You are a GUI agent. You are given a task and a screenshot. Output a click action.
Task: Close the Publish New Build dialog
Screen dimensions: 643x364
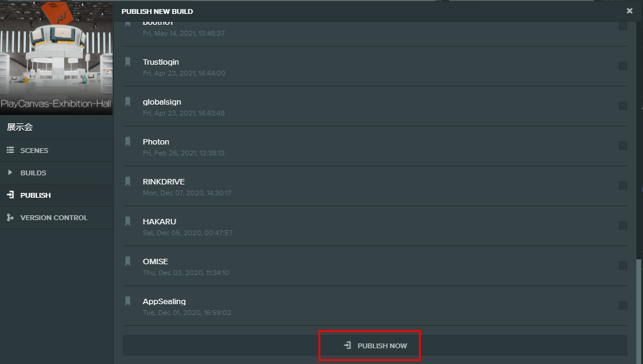click(630, 11)
